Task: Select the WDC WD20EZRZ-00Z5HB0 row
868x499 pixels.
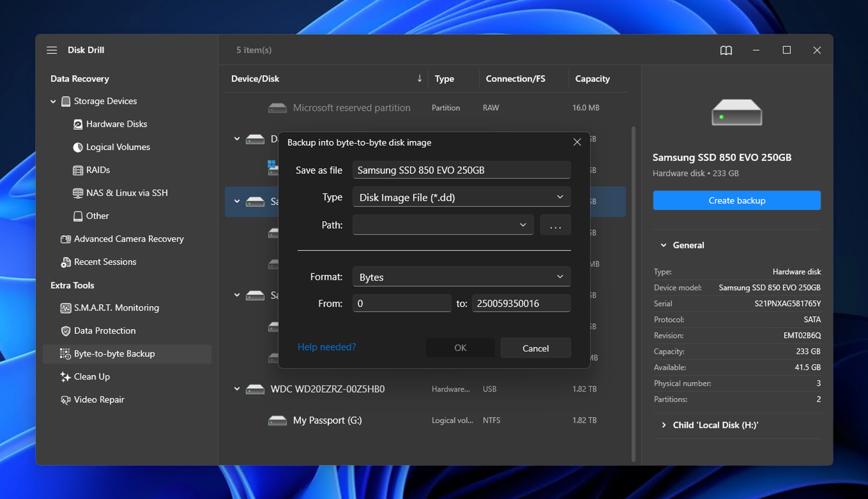Action: click(x=425, y=389)
